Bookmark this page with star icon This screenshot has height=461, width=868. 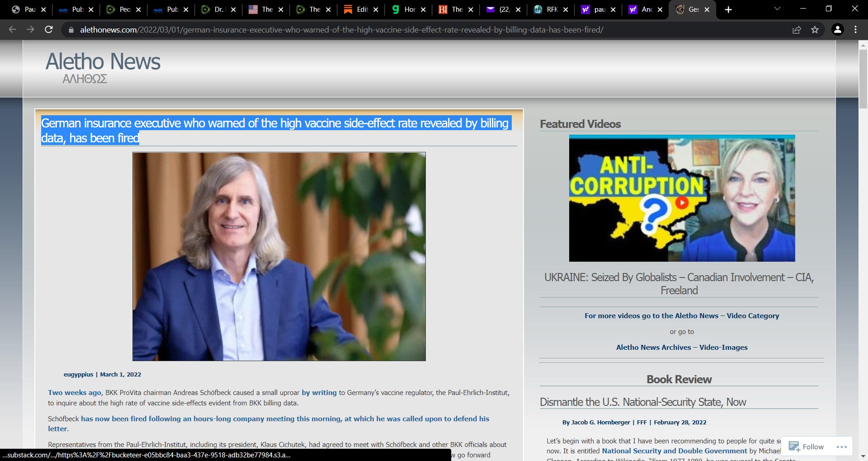coord(815,30)
